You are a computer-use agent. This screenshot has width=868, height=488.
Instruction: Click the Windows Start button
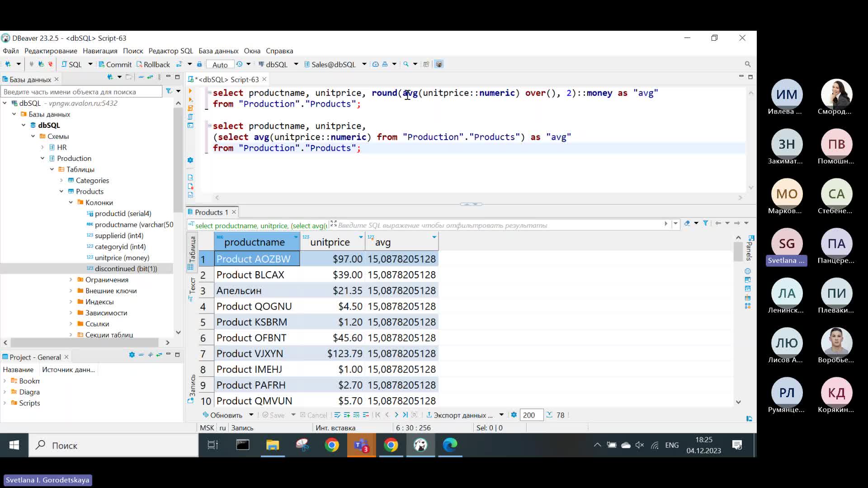pos(14,446)
